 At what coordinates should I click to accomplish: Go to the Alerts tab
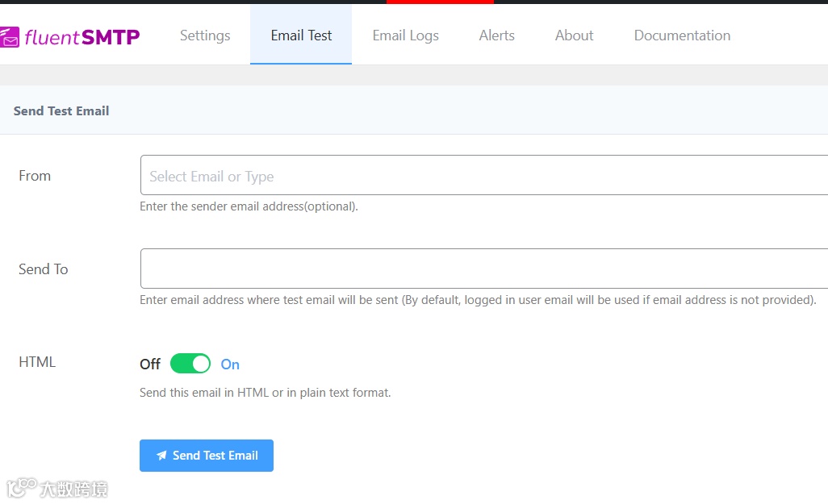(x=497, y=35)
